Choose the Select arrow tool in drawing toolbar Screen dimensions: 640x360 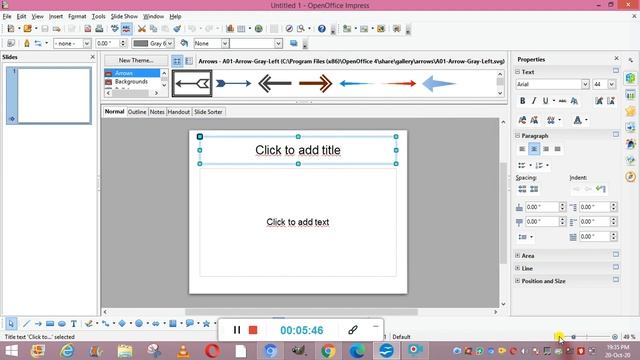pyautogui.click(x=11, y=324)
